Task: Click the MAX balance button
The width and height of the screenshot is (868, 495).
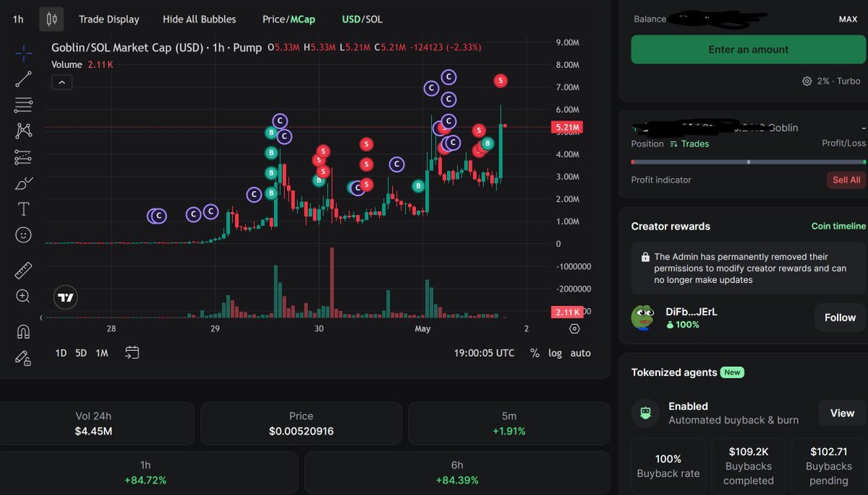Action: pos(848,19)
